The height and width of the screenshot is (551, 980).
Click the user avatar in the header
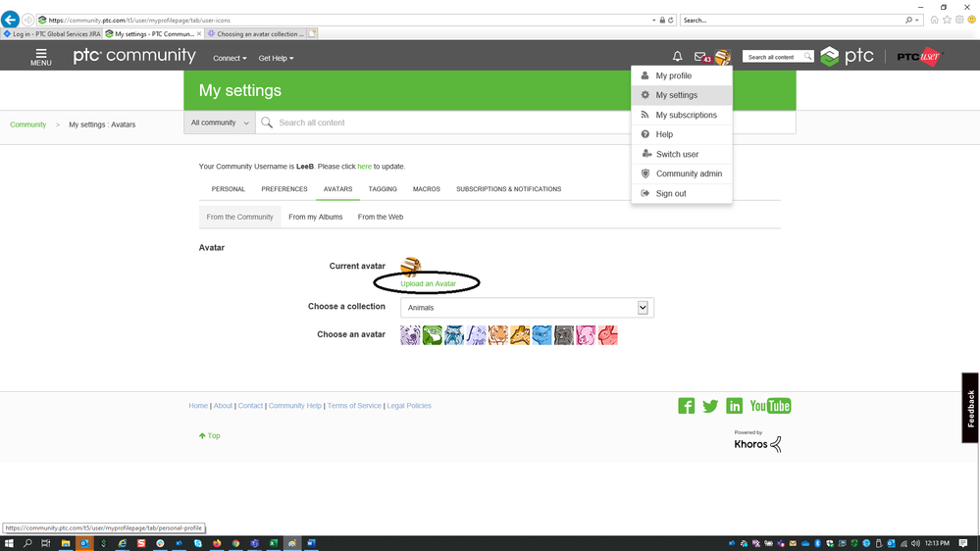tap(723, 57)
